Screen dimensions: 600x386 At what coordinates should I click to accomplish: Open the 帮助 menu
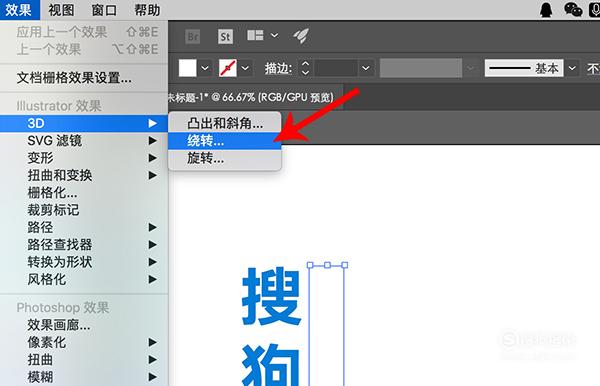point(147,10)
